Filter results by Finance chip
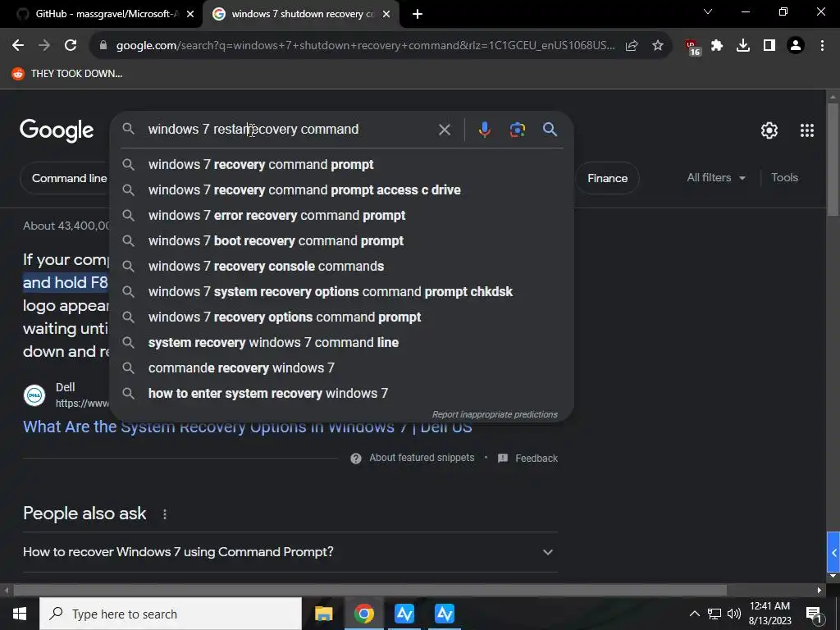 (607, 178)
